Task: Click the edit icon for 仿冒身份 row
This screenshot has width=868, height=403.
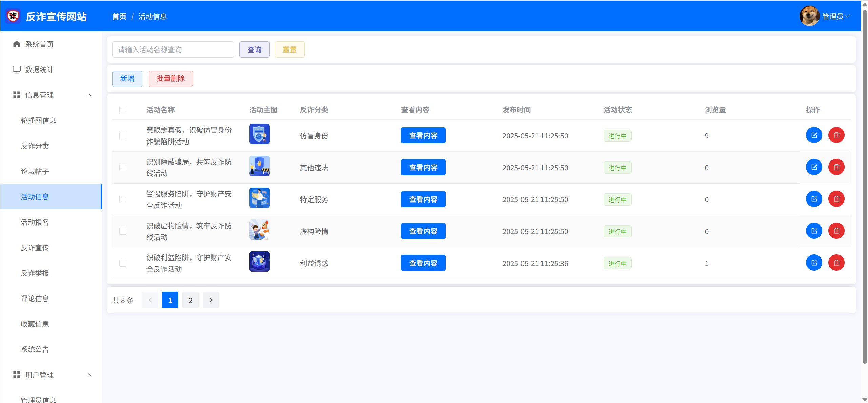Action: 814,135
